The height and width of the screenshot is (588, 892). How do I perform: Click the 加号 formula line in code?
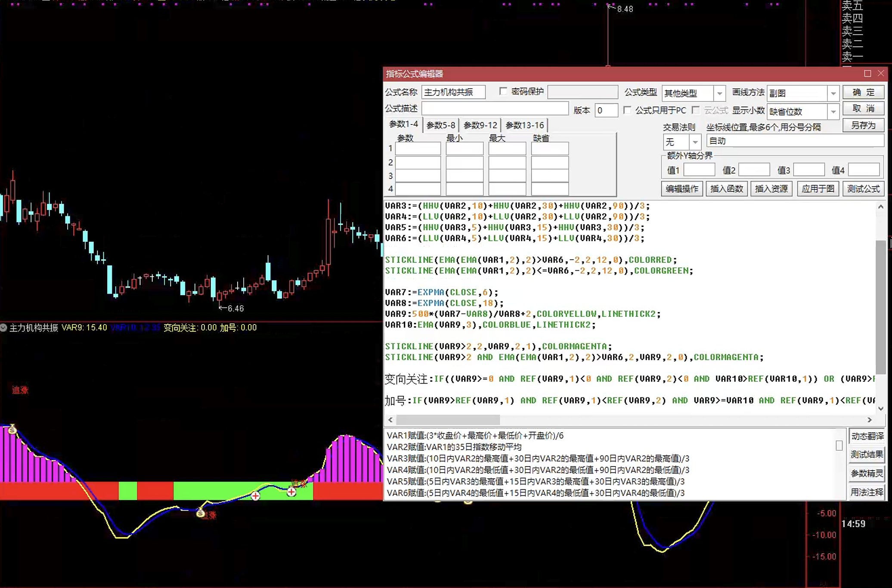tap(630, 400)
